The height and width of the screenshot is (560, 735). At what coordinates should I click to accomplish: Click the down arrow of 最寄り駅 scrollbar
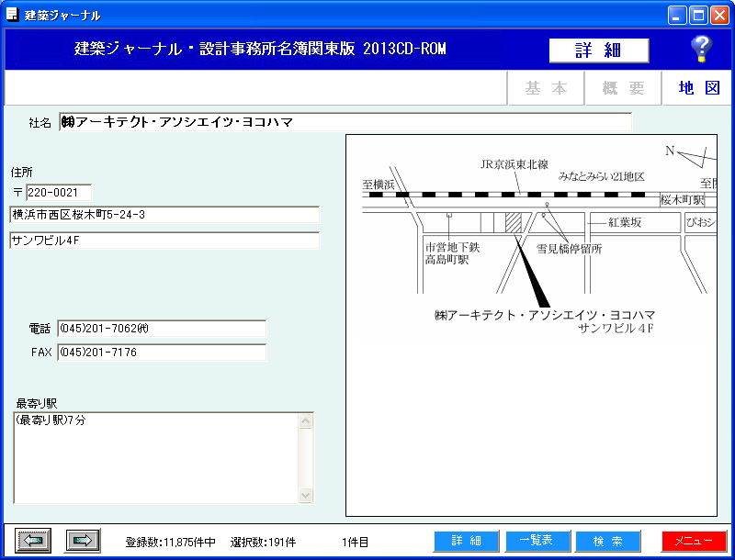coord(306,495)
